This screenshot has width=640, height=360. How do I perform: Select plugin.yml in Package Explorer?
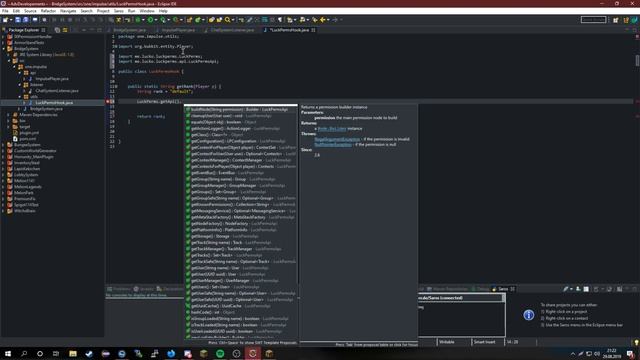(x=29, y=133)
